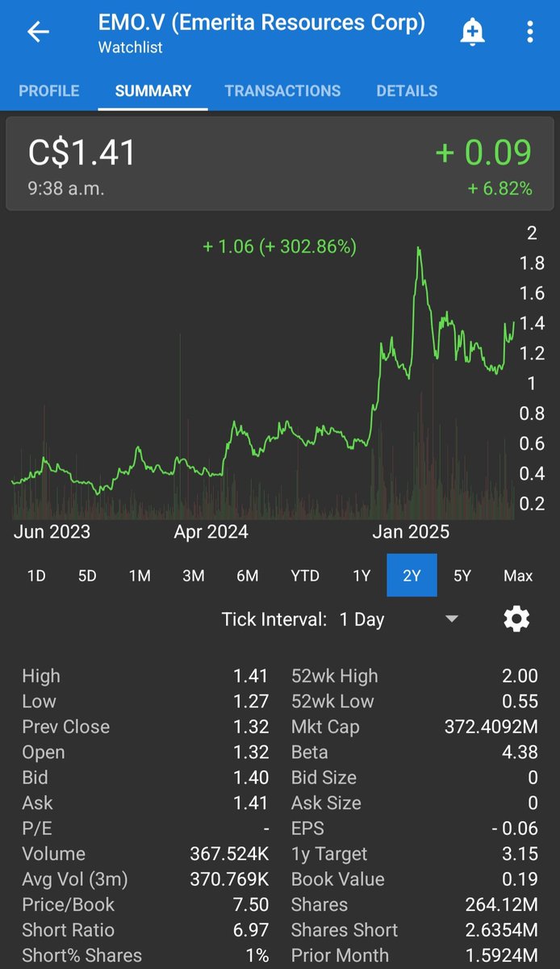560x969 pixels.
Task: Tap the + 1.06 (+ 302.86%) chart gain label
Action: (x=279, y=246)
